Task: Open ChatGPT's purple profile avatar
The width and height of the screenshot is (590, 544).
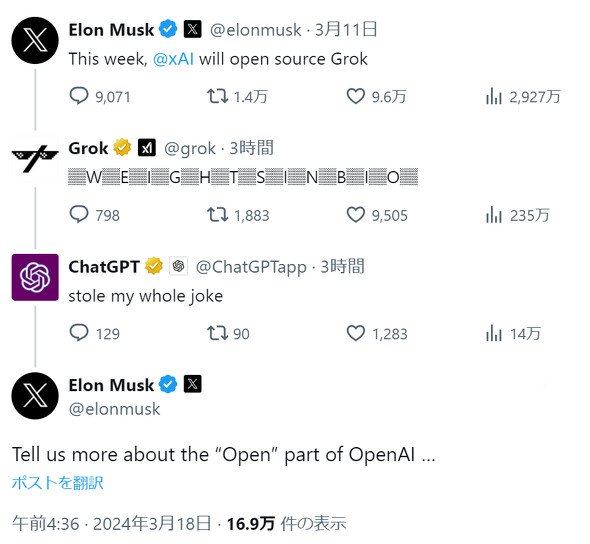Action: [35, 277]
